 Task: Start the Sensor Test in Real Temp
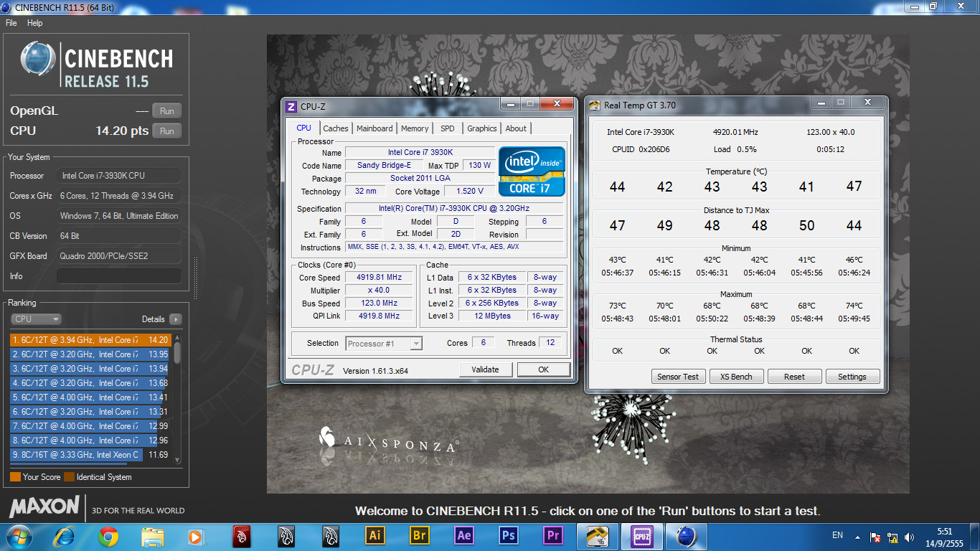pos(678,377)
